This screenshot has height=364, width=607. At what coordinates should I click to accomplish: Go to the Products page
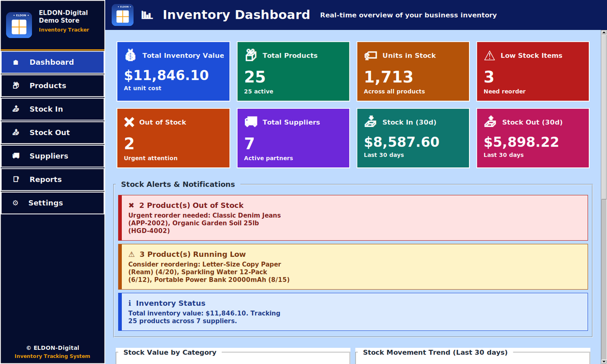tap(53, 85)
